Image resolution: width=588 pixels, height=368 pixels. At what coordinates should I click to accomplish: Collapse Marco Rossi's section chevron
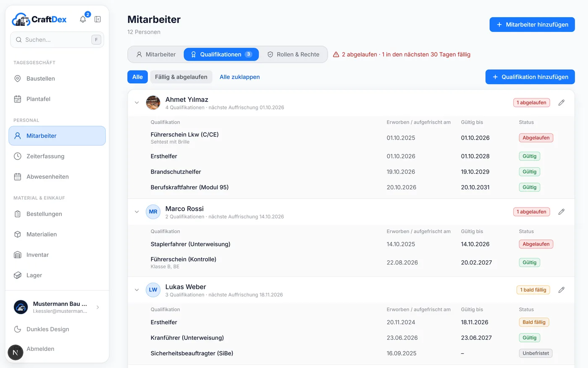[136, 212]
